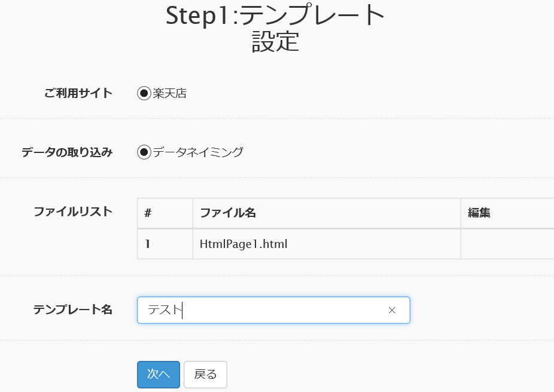554x392 pixels.
Task: Click row number 1 in file list
Action: [148, 244]
